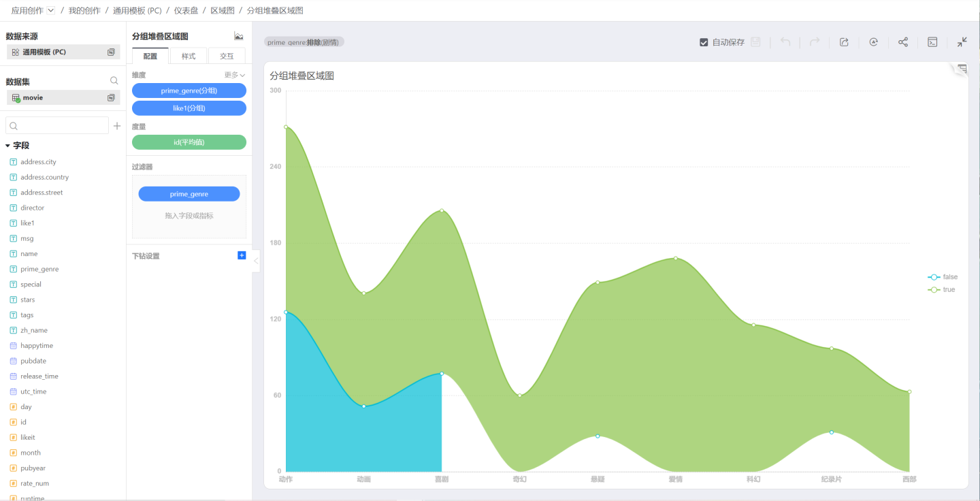This screenshot has height=501, width=980.
Task: Add a drill-down with blue plus button
Action: tap(242, 255)
